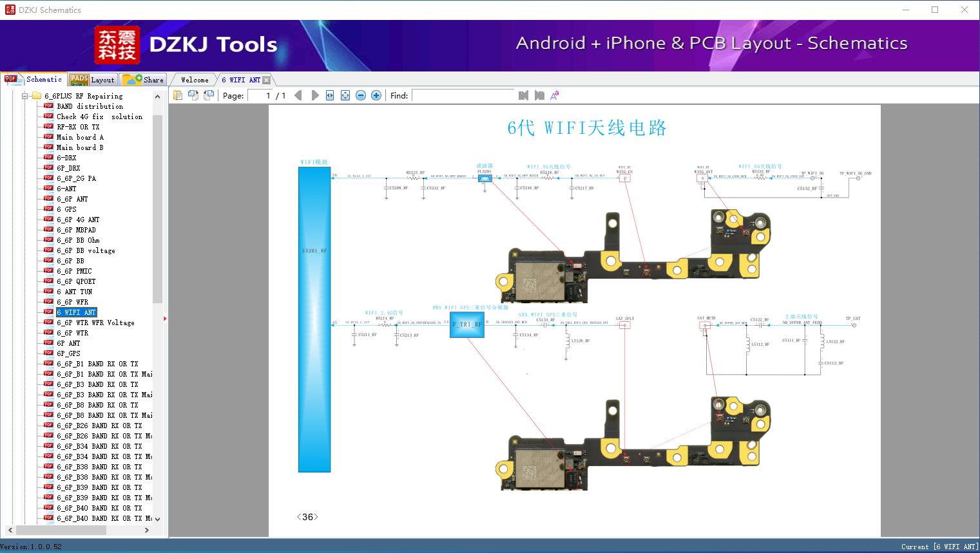Open the Share tab

pyautogui.click(x=143, y=80)
